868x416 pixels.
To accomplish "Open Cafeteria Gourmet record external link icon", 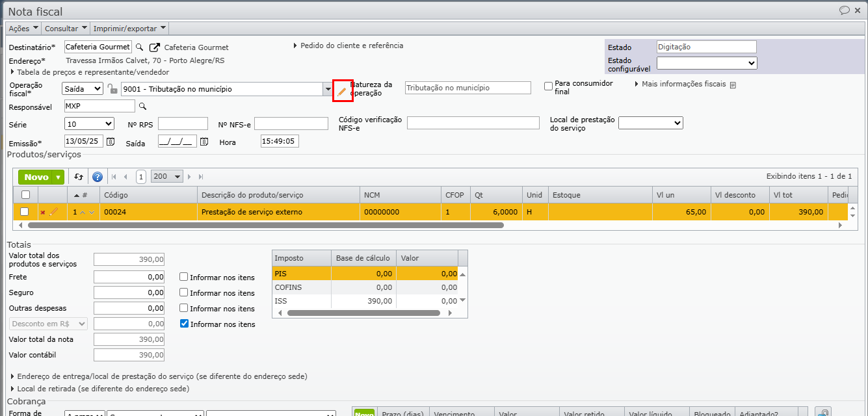I will click(x=155, y=47).
